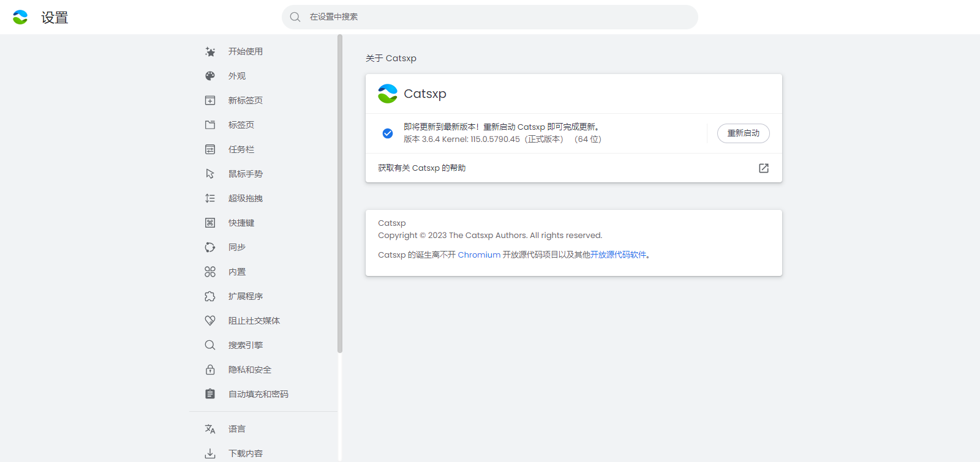
Task: Click the 鼠标手势 cursor icon
Action: click(x=210, y=174)
